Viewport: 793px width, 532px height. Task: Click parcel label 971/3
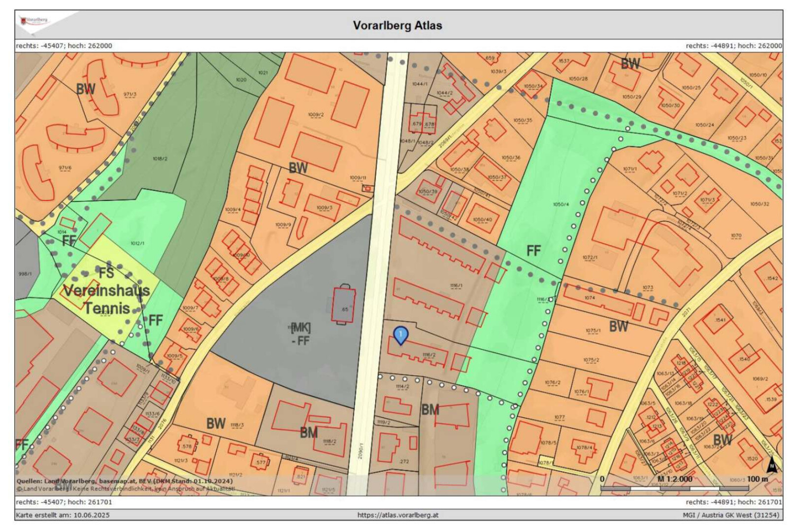click(x=130, y=94)
